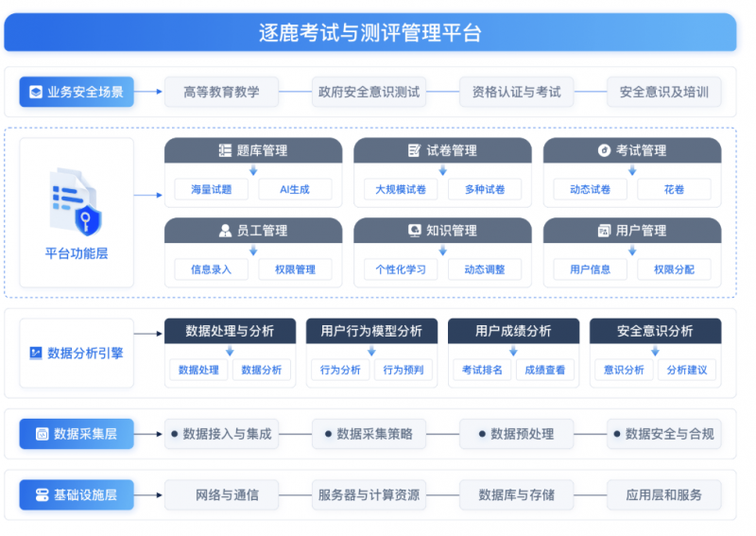Select the 分析建议 item
Screen dimensions: 756x536
687,370
